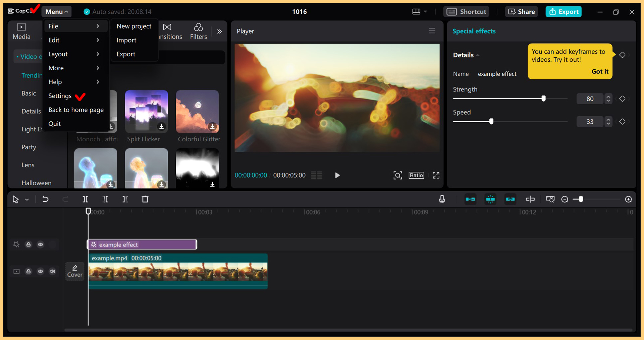Open the Edit submenu
This screenshot has width=644, height=340.
click(75, 40)
